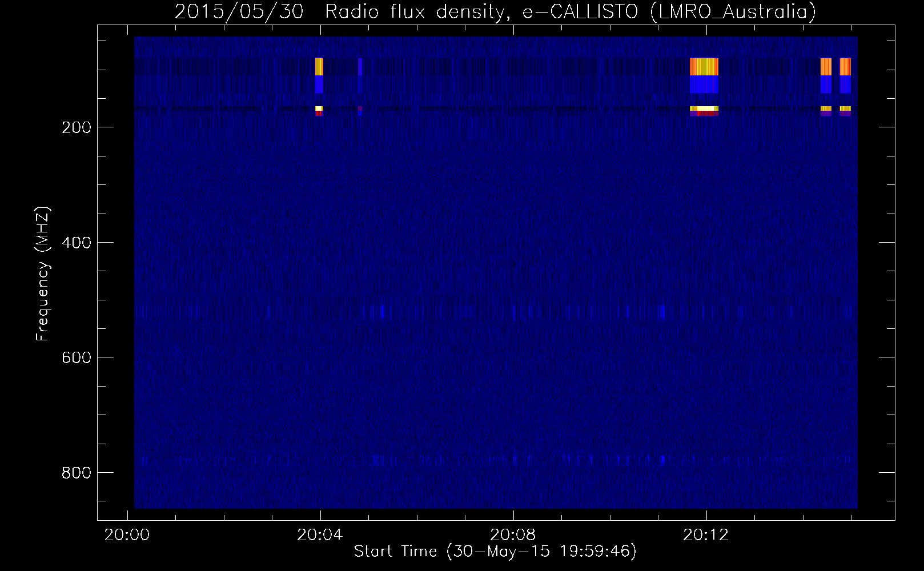Click the plot title '2015/05/30 Radio flux density'

(x=339, y=12)
